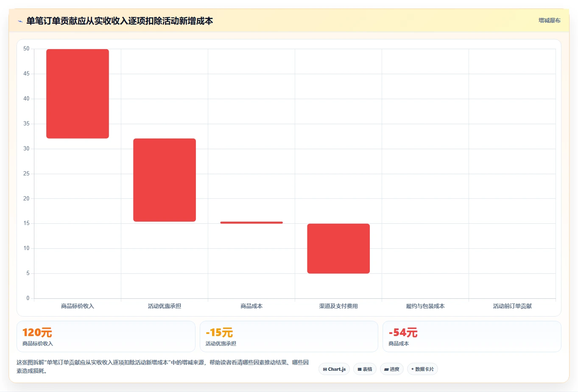The image size is (578, 392).
Task: Click the x-axis label 渠道及支付费用
Action: [338, 306]
